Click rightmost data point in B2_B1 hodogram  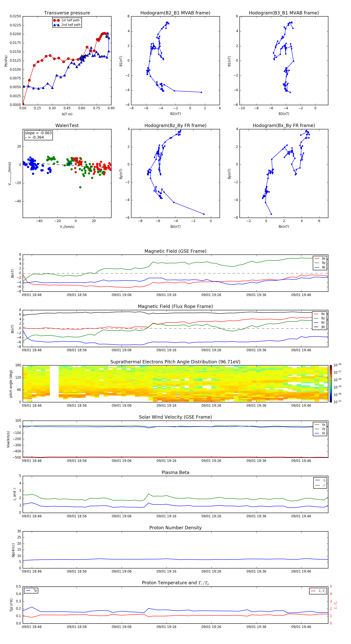[x=201, y=92]
